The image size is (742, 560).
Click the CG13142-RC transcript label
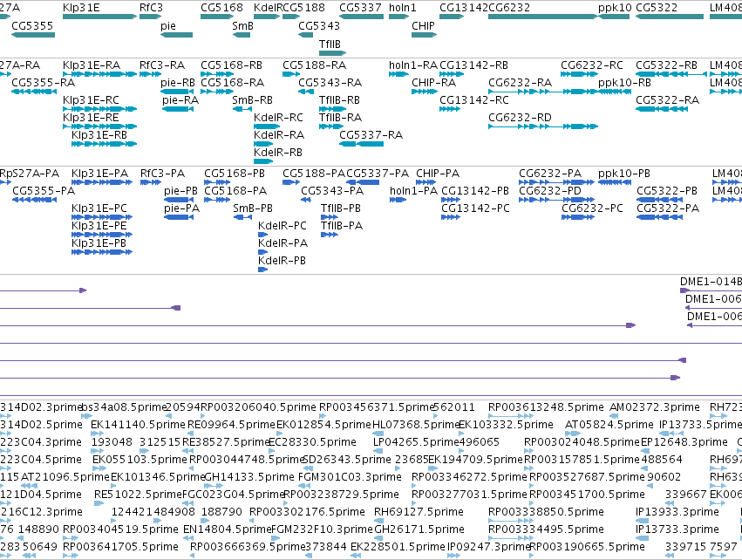[x=474, y=100]
